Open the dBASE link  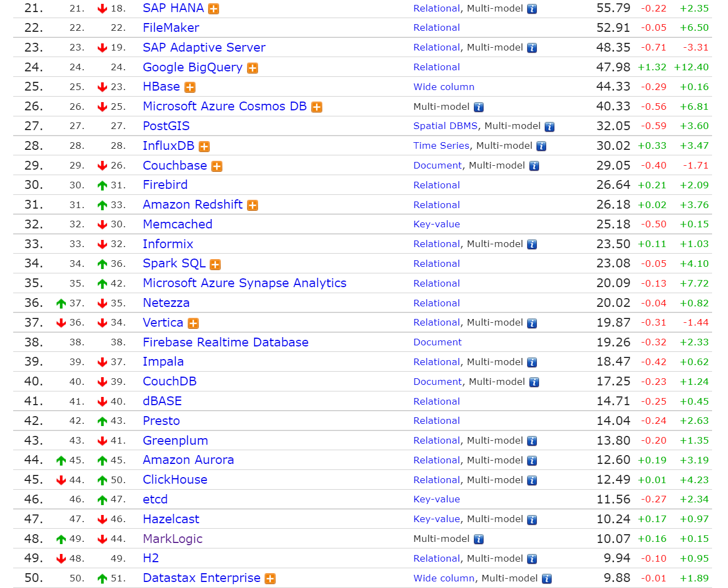[x=163, y=401]
